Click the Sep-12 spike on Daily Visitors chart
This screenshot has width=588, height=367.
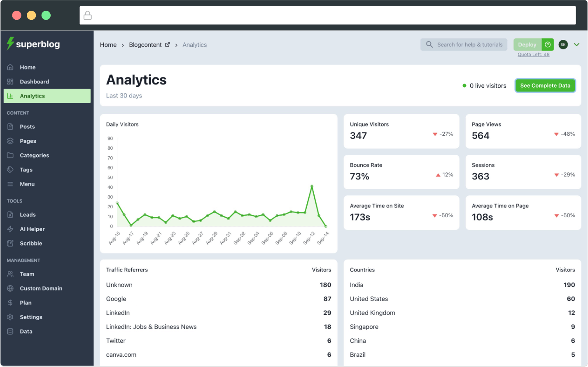(312, 186)
